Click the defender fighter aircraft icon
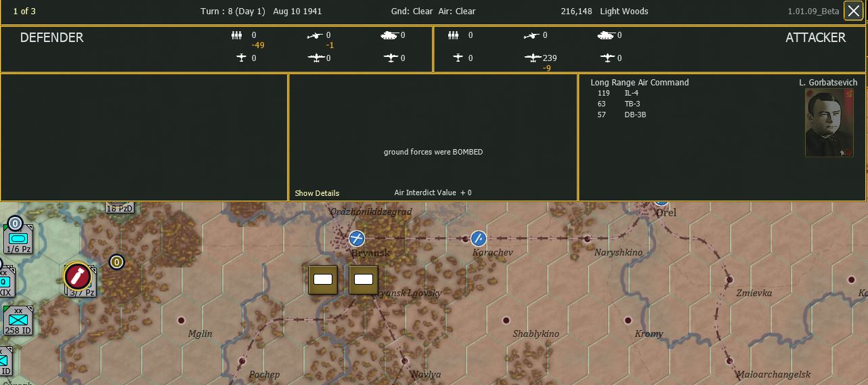Image resolution: width=868 pixels, height=385 pixels. pos(242,58)
